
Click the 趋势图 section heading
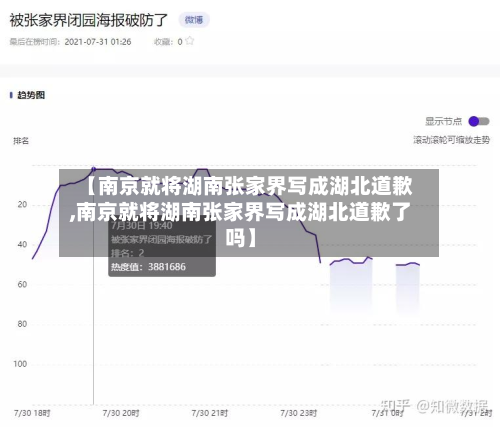coord(31,95)
